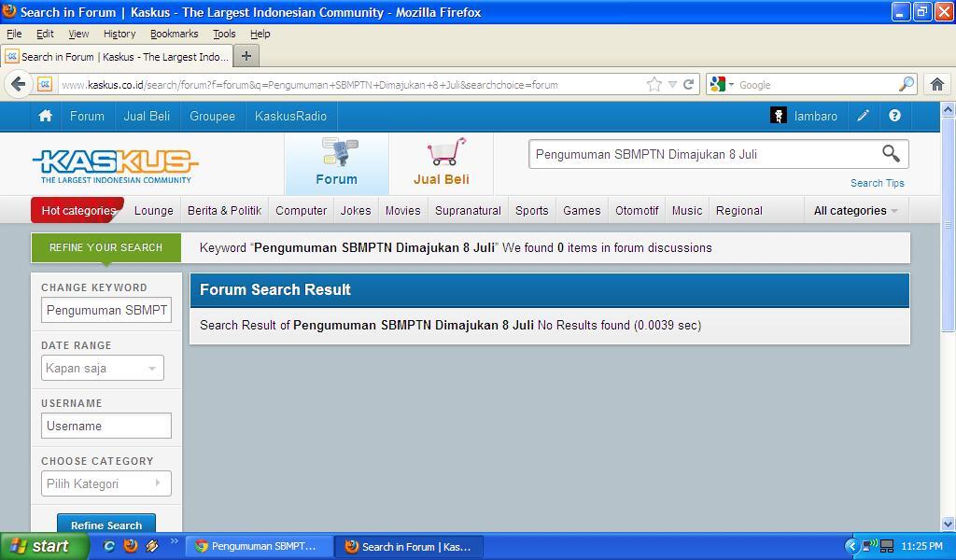Click the Windows start button
Screen dimensions: 956x560
pyautogui.click(x=43, y=546)
